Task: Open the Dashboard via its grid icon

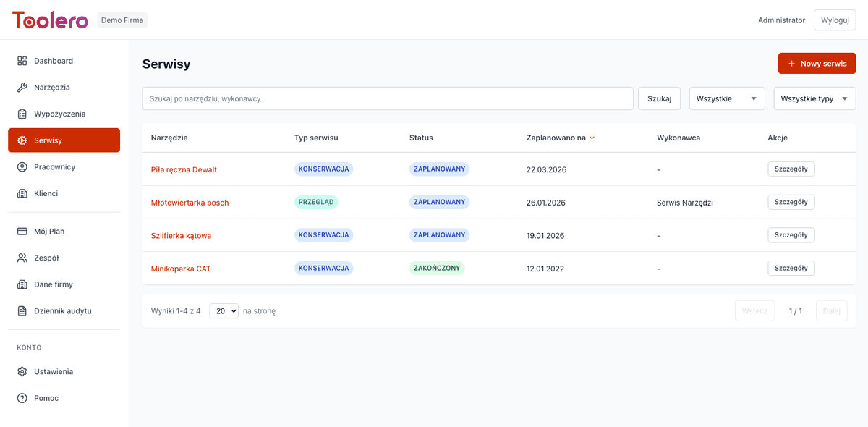Action: click(21, 61)
